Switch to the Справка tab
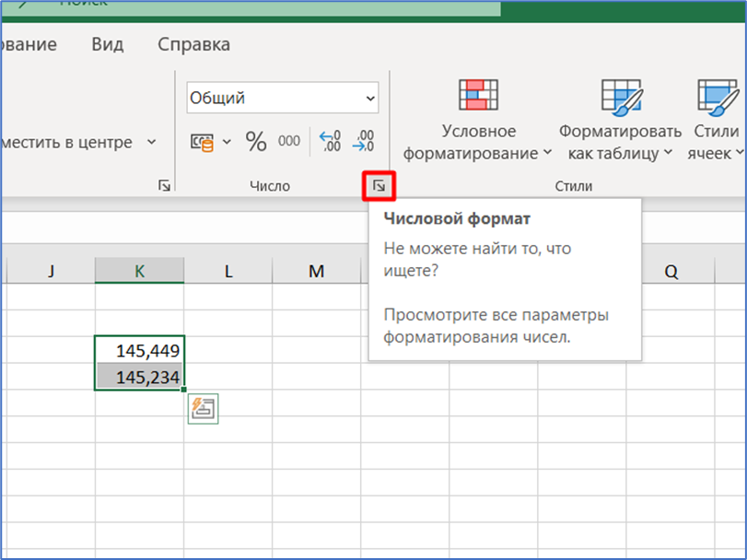 point(193,43)
